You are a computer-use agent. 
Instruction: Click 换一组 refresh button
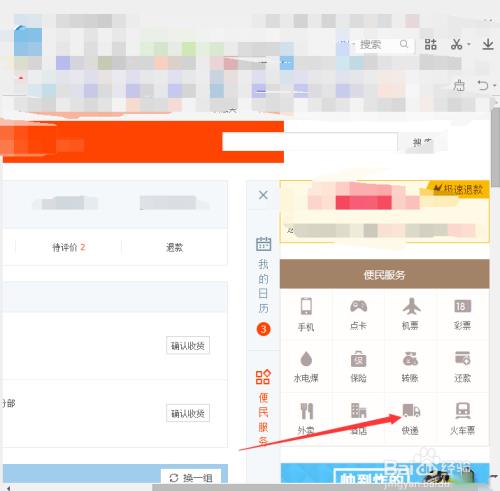click(191, 478)
